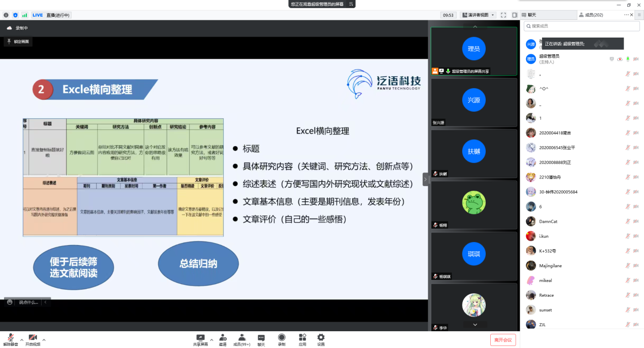
Task: Expand the video options arrow
Action: [44, 339]
